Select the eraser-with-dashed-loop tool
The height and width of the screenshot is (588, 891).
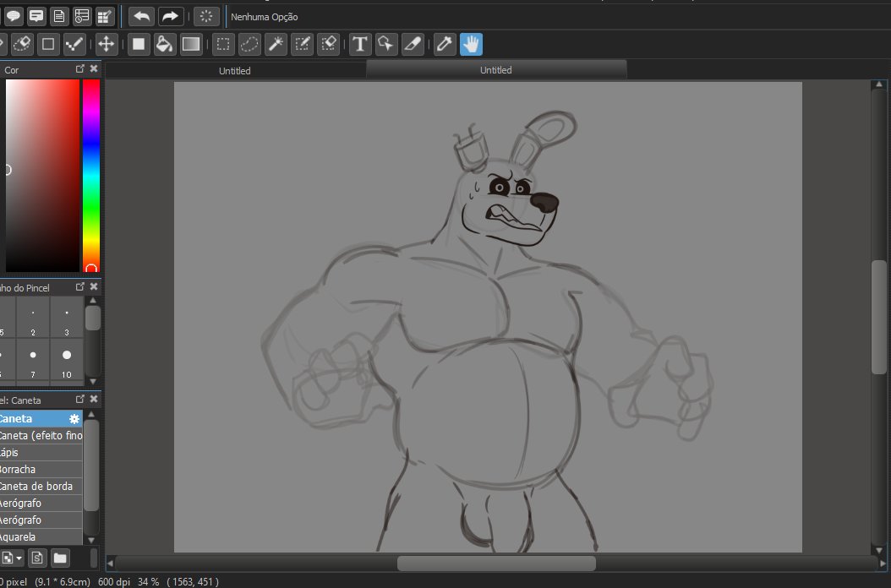point(22,44)
